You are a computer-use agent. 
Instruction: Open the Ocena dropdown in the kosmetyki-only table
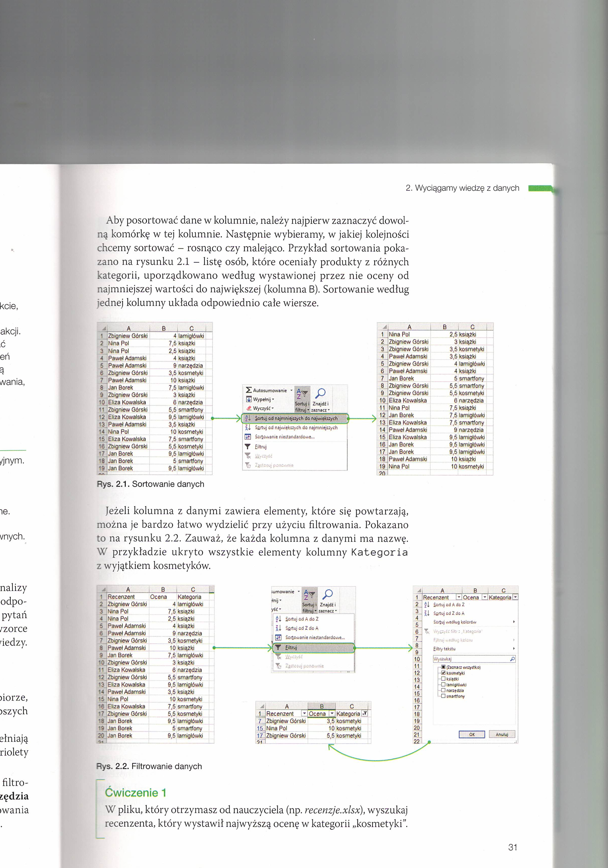coord(332,713)
